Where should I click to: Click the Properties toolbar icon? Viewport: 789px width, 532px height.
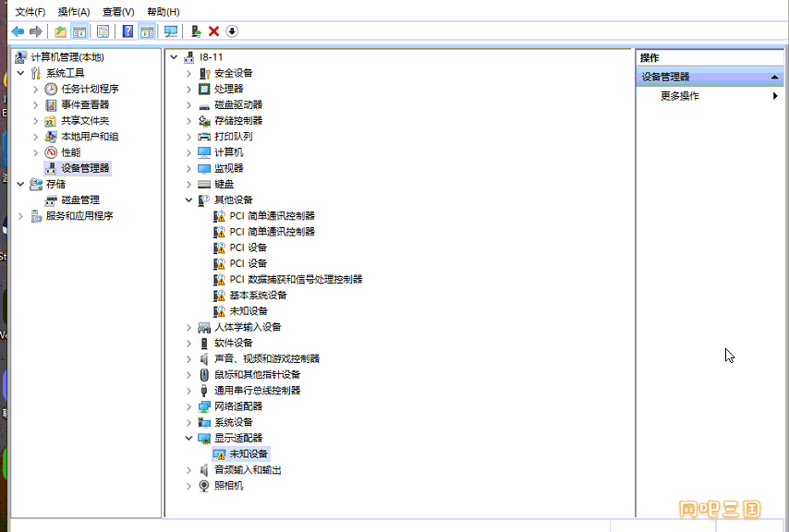pos(103,31)
